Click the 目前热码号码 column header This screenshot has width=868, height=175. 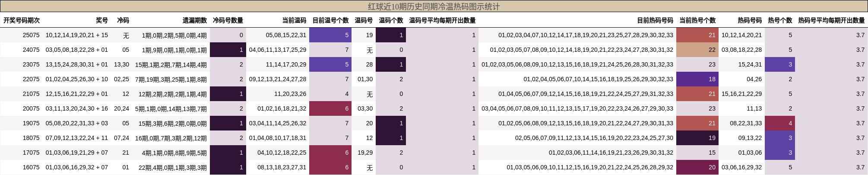point(655,20)
